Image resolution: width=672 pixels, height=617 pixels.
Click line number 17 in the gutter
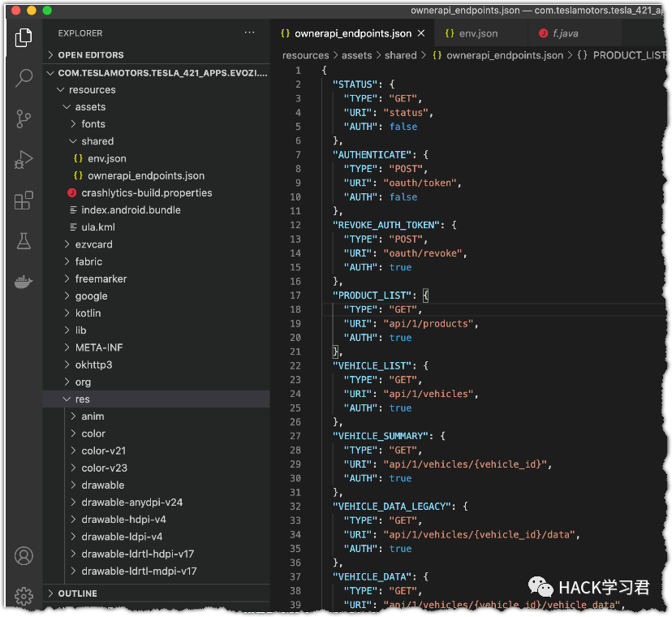[295, 295]
